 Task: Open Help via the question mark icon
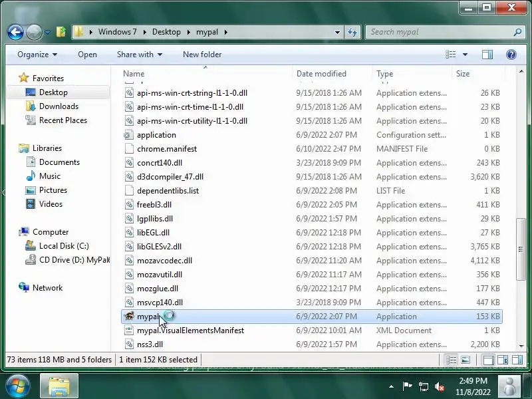[511, 55]
